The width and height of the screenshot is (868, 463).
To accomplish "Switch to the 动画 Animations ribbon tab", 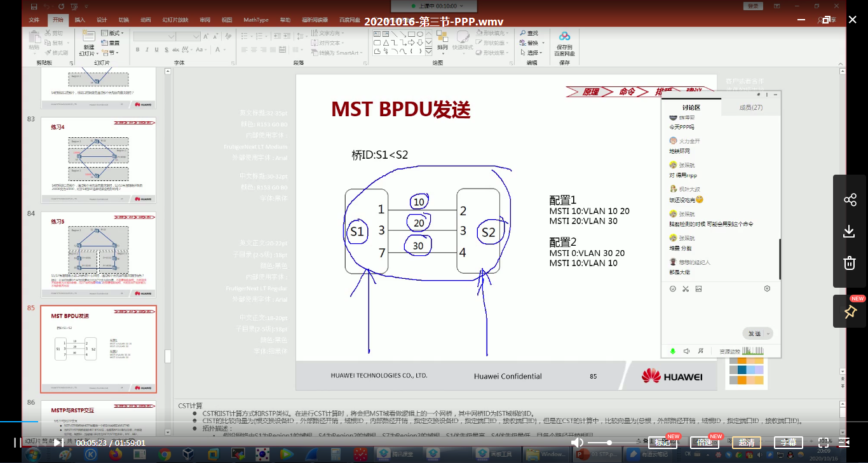I will coord(146,20).
